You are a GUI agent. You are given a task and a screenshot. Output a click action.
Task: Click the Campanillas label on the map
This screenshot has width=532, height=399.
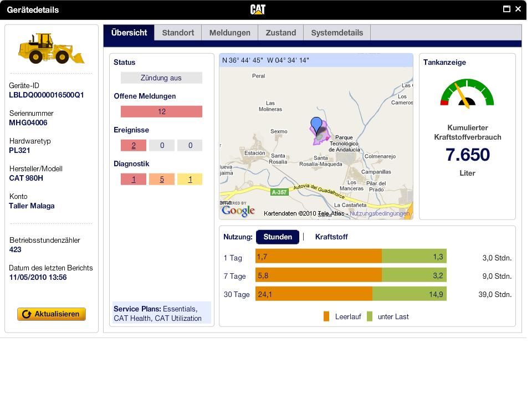pyautogui.click(x=376, y=172)
